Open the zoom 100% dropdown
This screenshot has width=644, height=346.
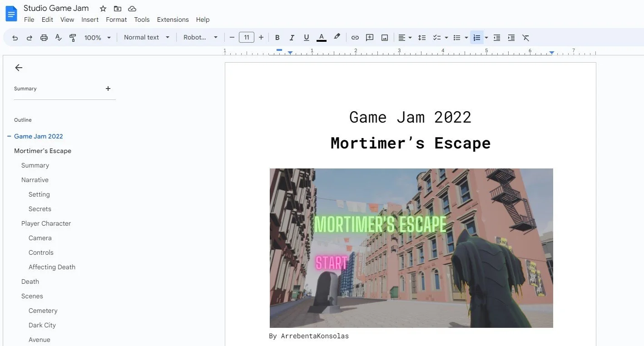tap(97, 38)
